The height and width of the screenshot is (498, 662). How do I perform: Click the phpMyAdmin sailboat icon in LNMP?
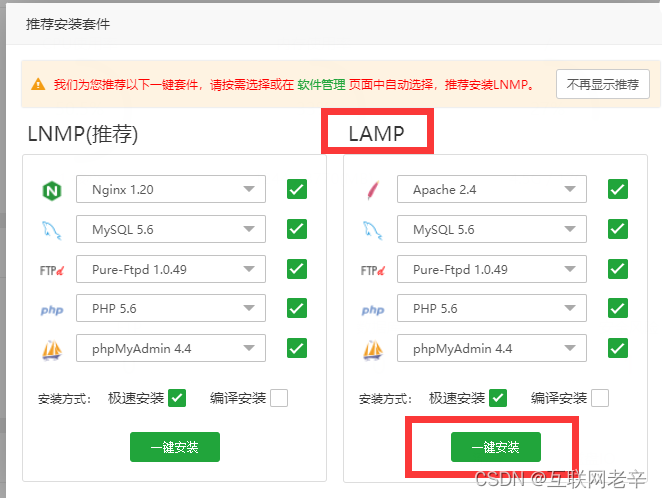click(x=52, y=350)
